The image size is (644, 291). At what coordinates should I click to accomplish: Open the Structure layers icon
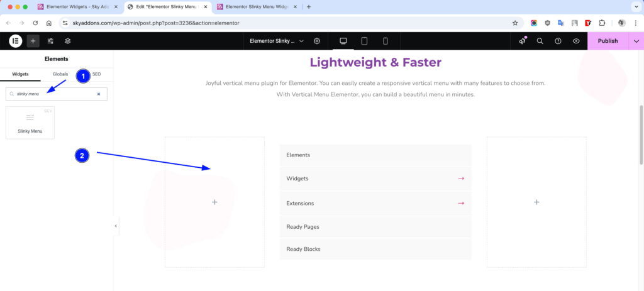tap(68, 41)
